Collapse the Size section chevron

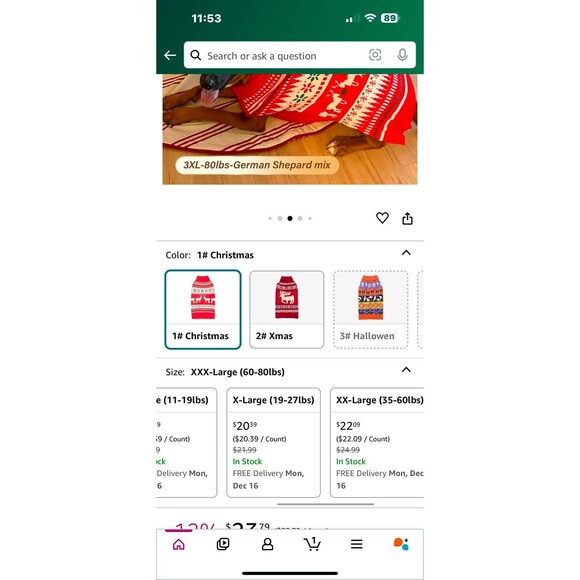[x=406, y=370]
